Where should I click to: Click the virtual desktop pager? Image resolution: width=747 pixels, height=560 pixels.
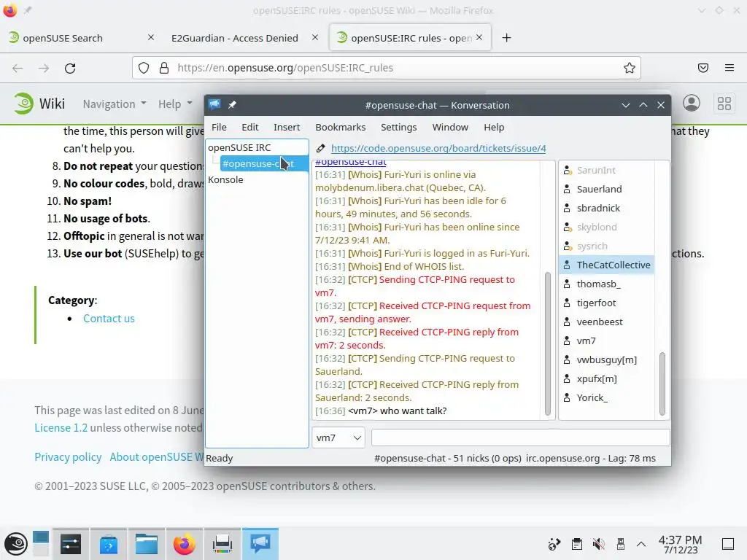click(x=41, y=543)
